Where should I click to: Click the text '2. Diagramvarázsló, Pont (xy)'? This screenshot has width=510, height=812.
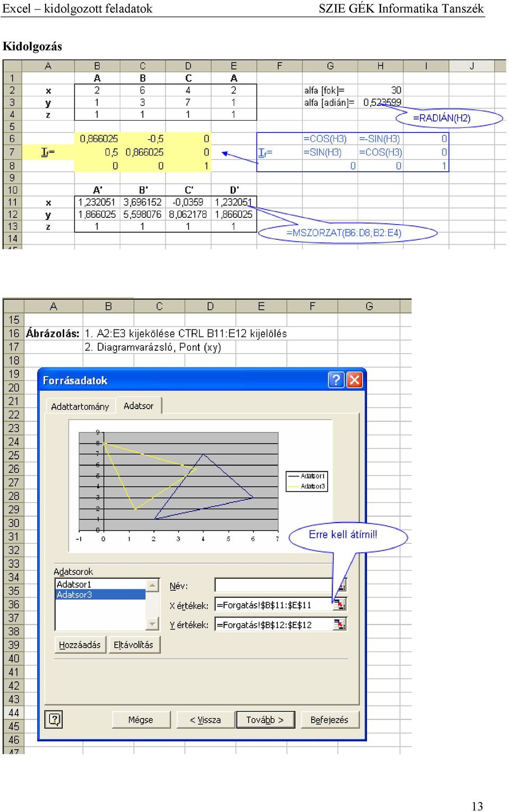(x=152, y=347)
